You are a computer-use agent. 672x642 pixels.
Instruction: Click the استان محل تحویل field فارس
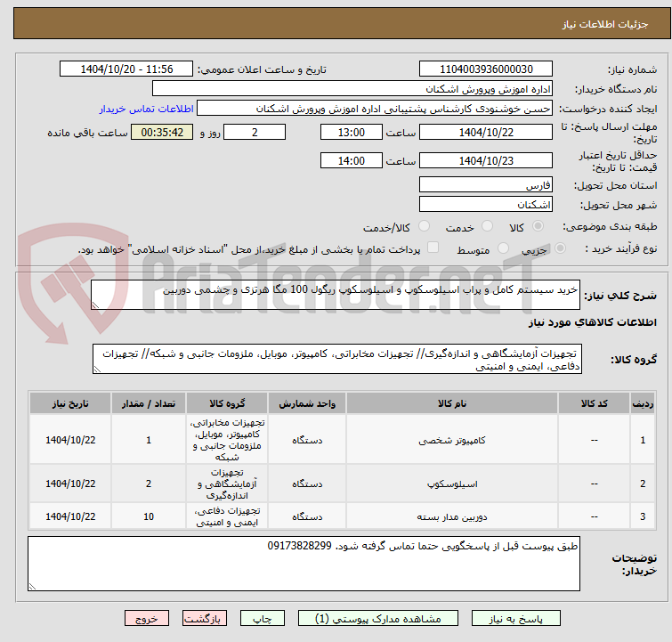tap(486, 185)
